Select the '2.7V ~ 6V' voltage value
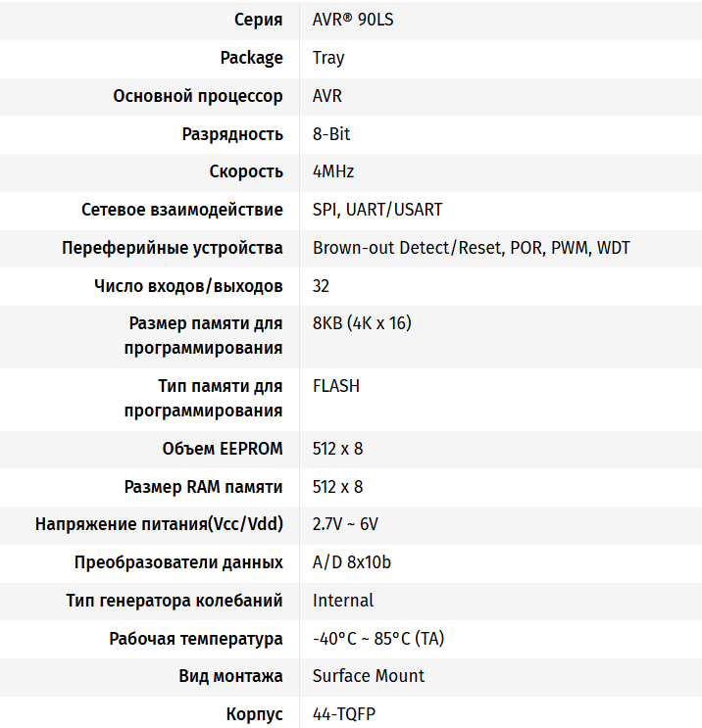This screenshot has height=728, width=702. (x=345, y=524)
